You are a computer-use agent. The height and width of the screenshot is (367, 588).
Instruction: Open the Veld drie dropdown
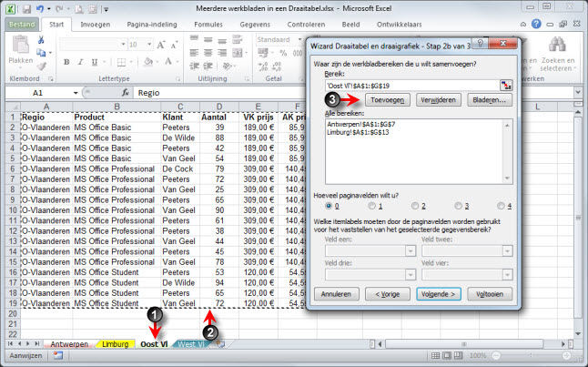pyautogui.click(x=411, y=275)
